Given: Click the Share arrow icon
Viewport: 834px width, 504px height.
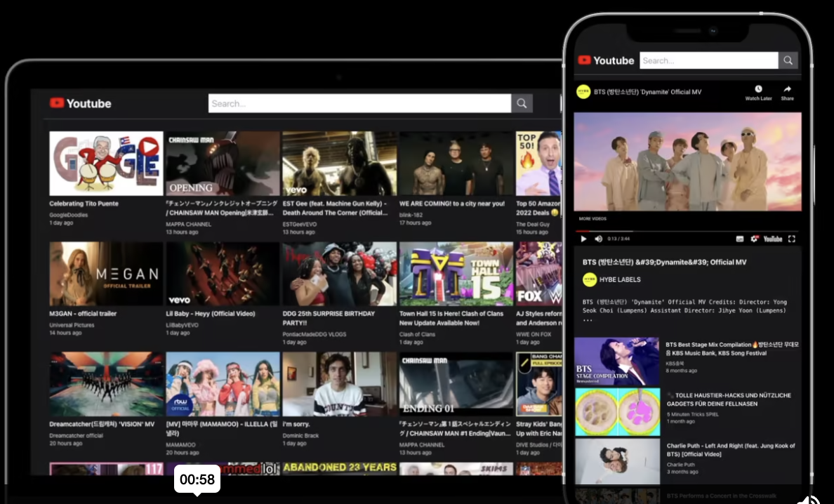Looking at the screenshot, I should pos(787,88).
